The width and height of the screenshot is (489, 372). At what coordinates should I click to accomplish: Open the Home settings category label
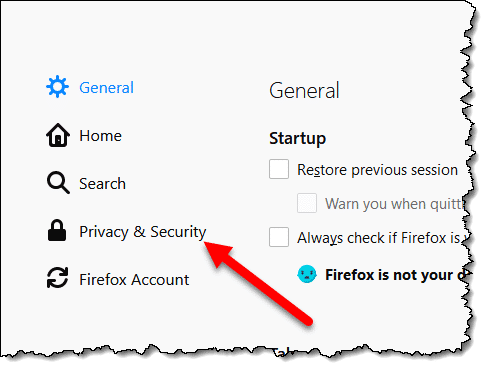[x=100, y=136]
